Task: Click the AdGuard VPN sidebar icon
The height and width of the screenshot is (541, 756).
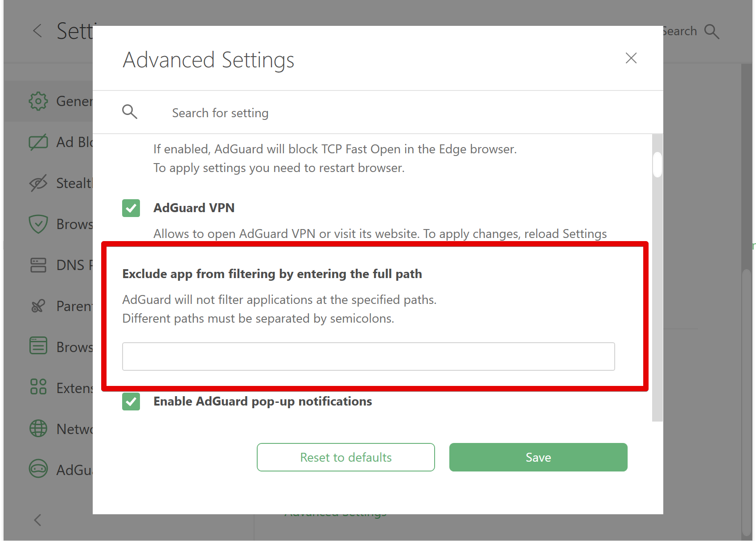Action: 38,469
